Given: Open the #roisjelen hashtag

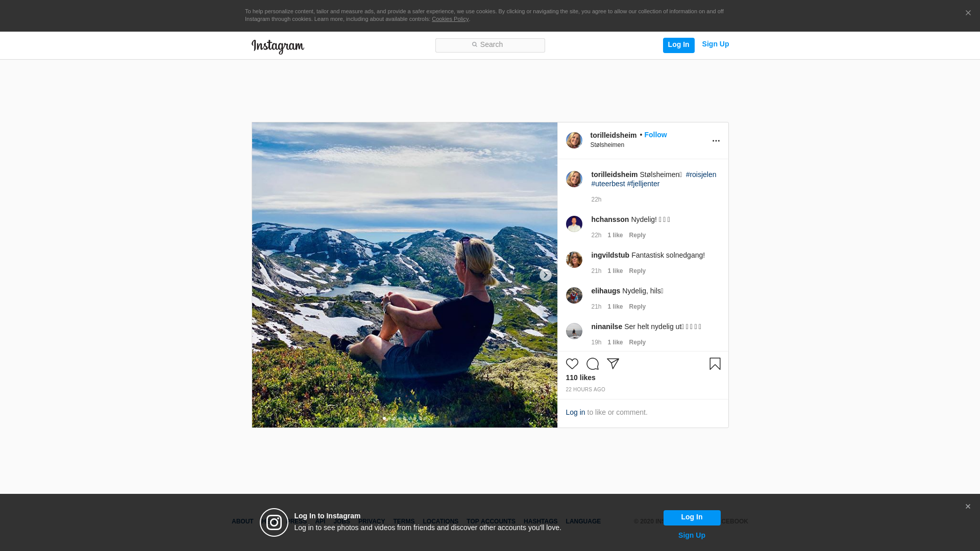Looking at the screenshot, I should coord(700,174).
